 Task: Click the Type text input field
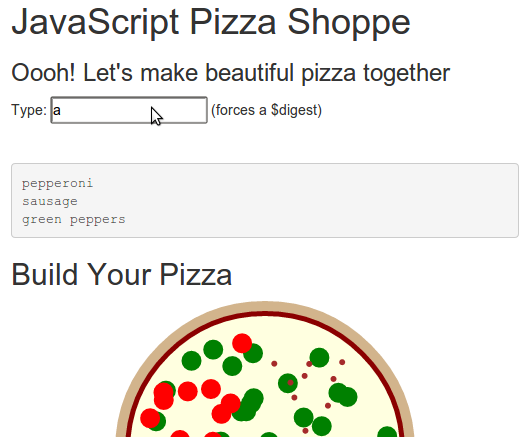click(x=129, y=110)
